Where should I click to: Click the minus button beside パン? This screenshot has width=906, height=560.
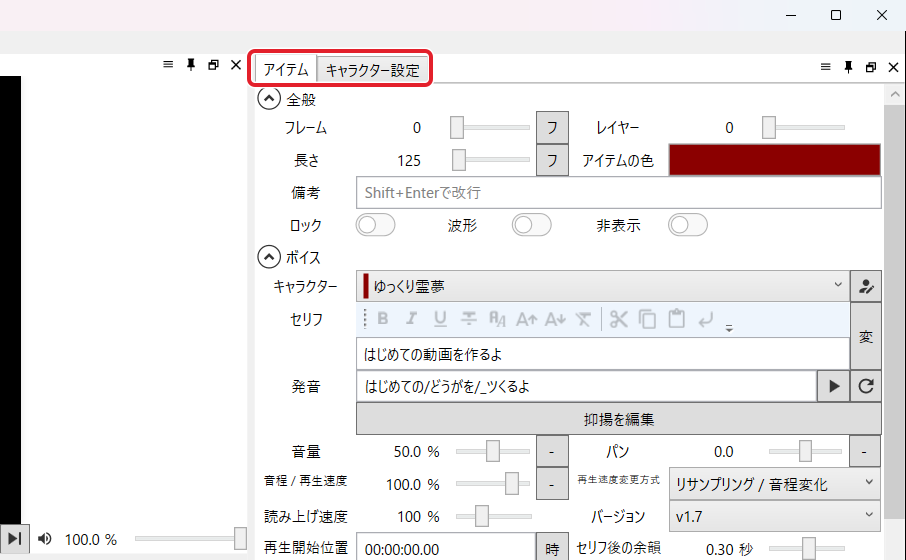[864, 451]
